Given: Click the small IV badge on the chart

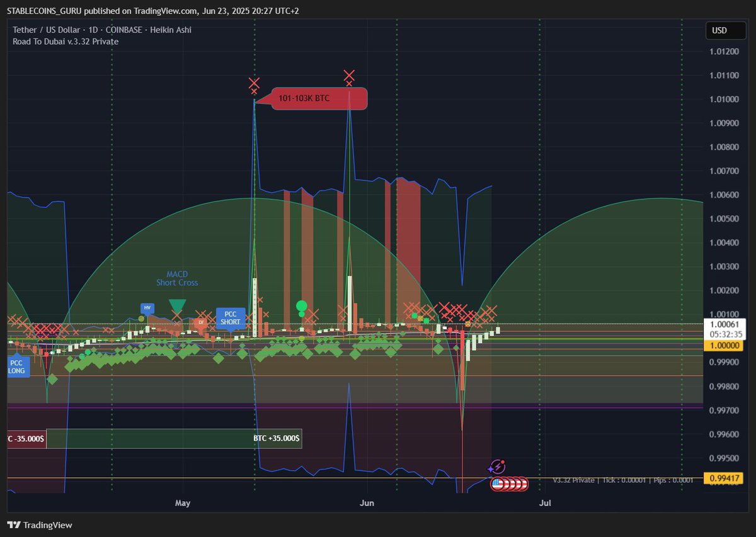Looking at the screenshot, I should 200,323.
